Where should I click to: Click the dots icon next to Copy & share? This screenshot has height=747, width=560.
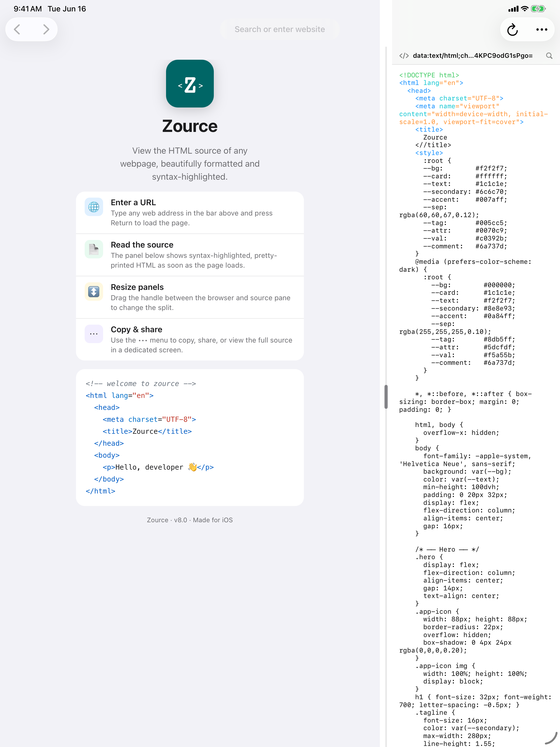click(x=94, y=334)
